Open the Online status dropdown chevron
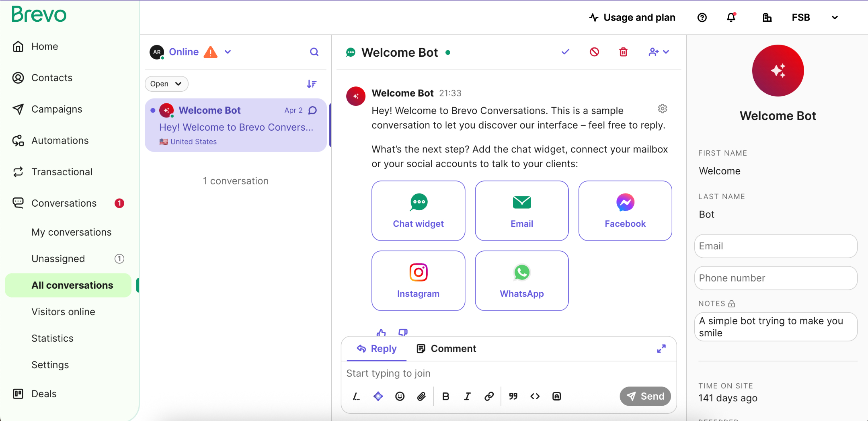 pos(228,52)
